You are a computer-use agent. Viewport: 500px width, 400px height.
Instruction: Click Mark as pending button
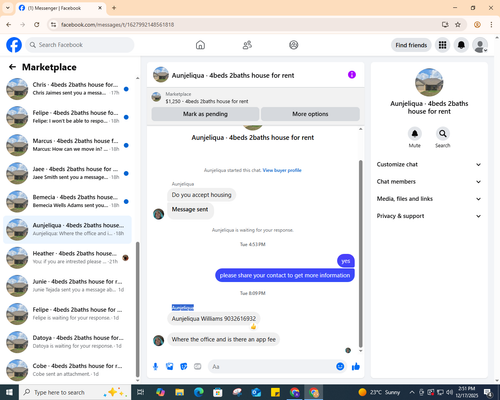coord(205,114)
